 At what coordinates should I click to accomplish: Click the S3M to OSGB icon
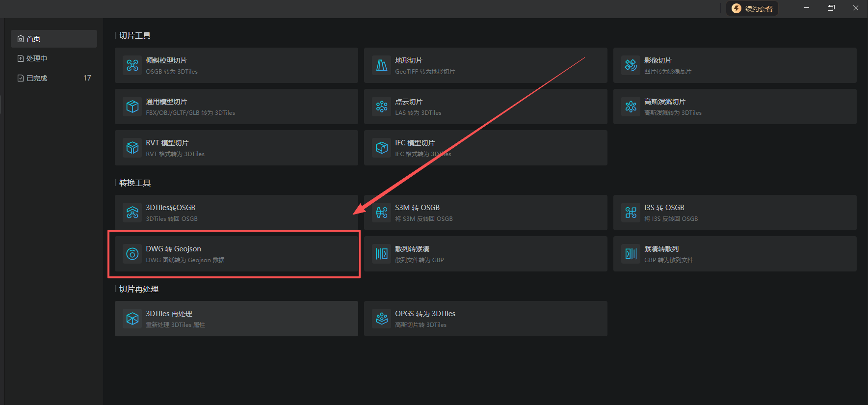pos(382,213)
